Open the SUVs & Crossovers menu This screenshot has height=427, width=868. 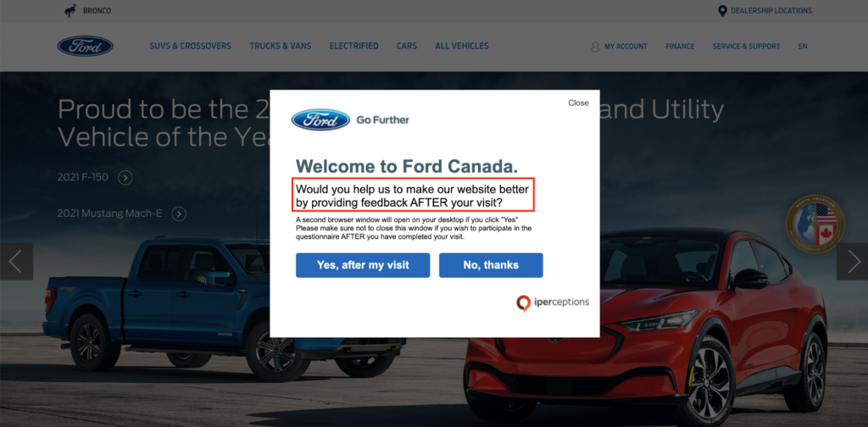(191, 47)
